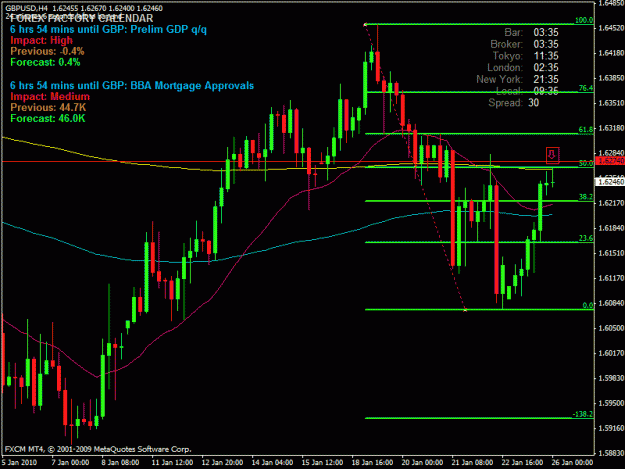Select the Fibonacci anchor point at the 100.0 level
Viewport: 625px width, 469px height.
(x=365, y=25)
